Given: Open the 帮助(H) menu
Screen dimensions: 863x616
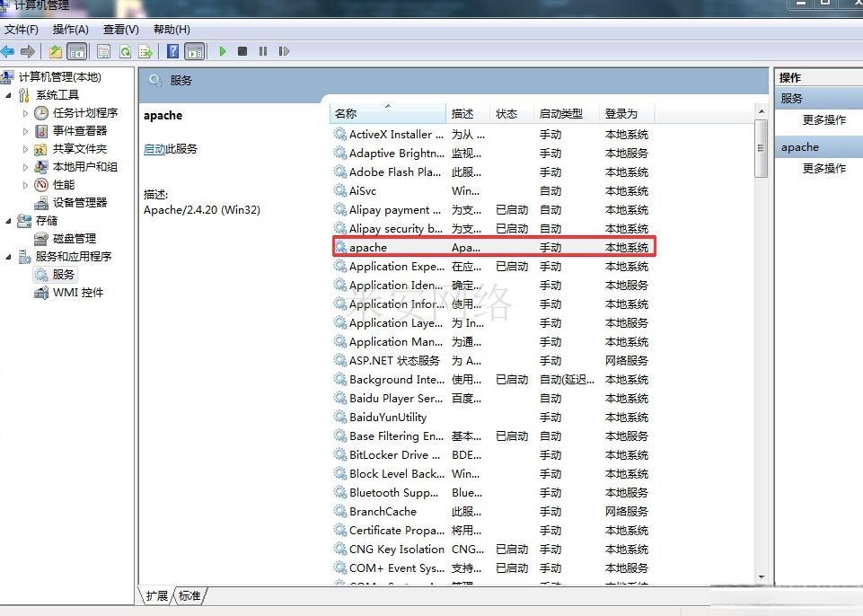Looking at the screenshot, I should [172, 29].
